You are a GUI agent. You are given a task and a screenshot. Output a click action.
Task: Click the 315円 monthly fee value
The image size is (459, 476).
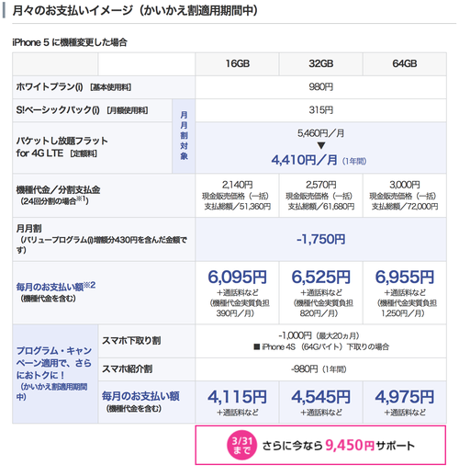click(320, 110)
